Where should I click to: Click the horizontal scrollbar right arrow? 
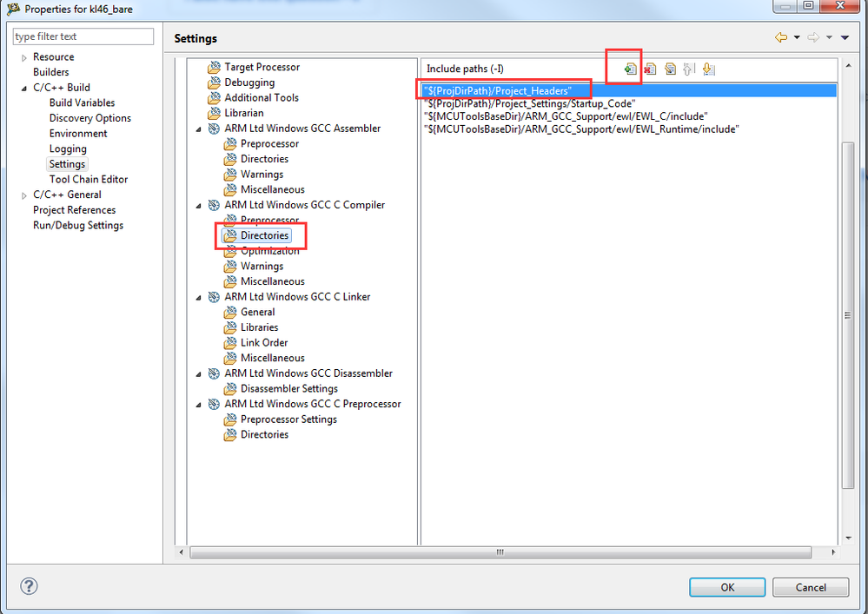pyautogui.click(x=833, y=552)
